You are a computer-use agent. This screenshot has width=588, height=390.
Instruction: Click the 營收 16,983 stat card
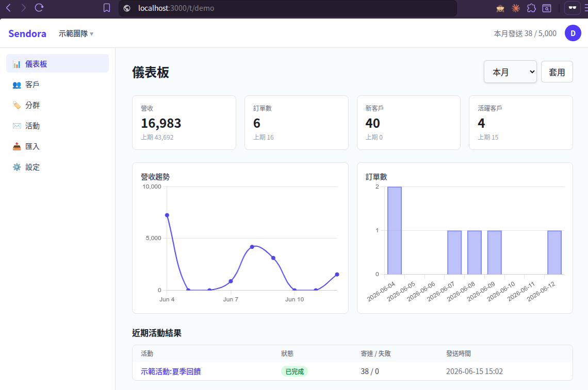184,123
